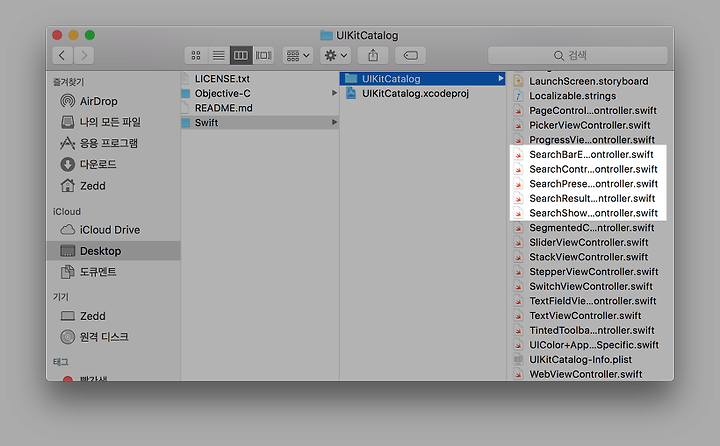Select PickerViewController.swift file
The image size is (720, 446).
pos(590,125)
